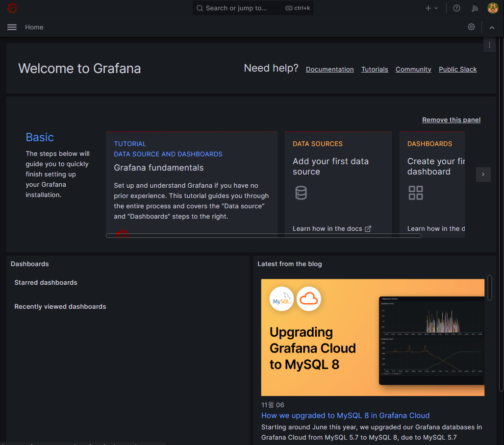
Task: Click the Welcome to Grafana heading
Action: pyautogui.click(x=79, y=69)
